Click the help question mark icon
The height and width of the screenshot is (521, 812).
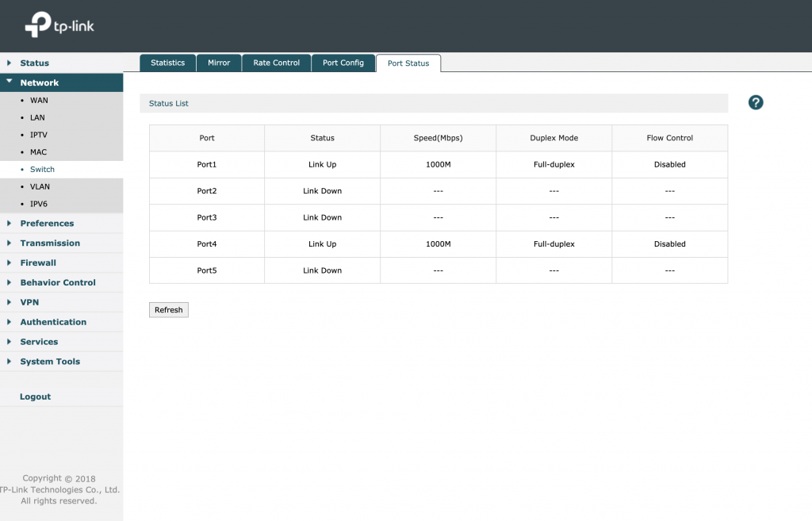coord(755,102)
